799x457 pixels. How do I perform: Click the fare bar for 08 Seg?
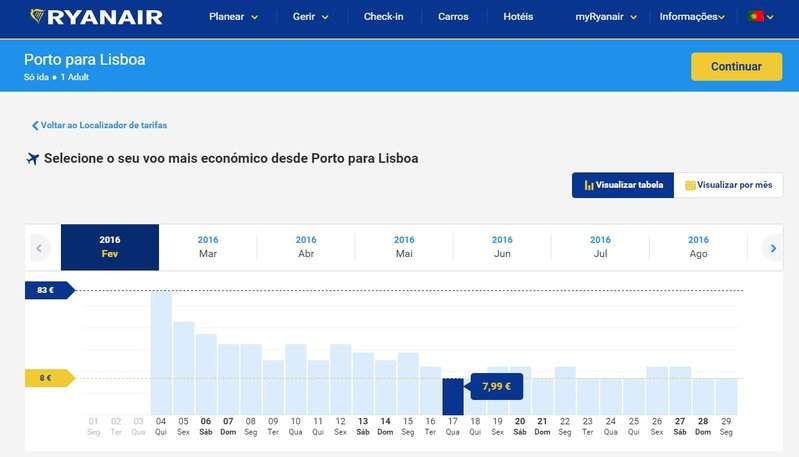click(251, 380)
